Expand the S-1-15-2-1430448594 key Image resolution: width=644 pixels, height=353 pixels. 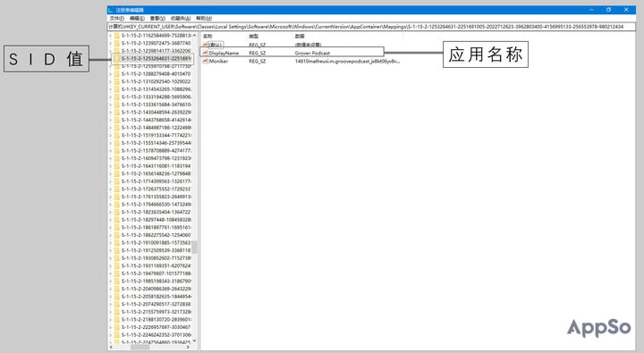(111, 113)
